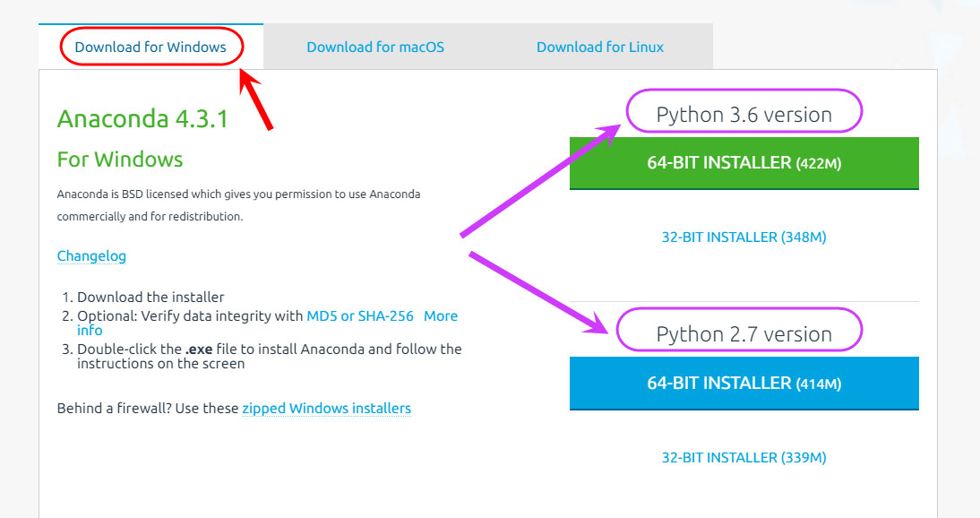
Task: Click red arrow pointing at Windows tab
Action: point(256,99)
